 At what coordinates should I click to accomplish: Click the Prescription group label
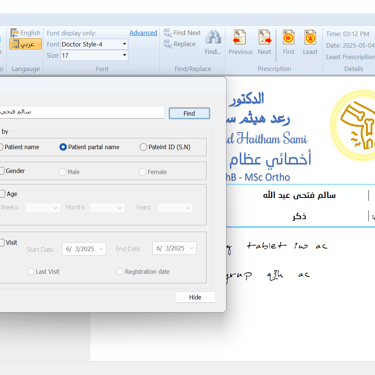(x=274, y=69)
